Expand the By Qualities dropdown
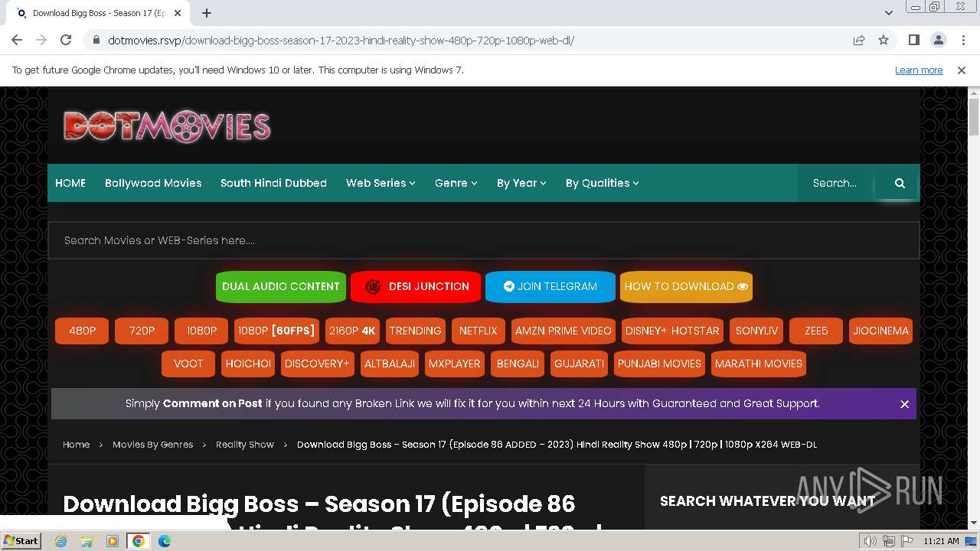Image resolution: width=980 pixels, height=551 pixels. (603, 183)
